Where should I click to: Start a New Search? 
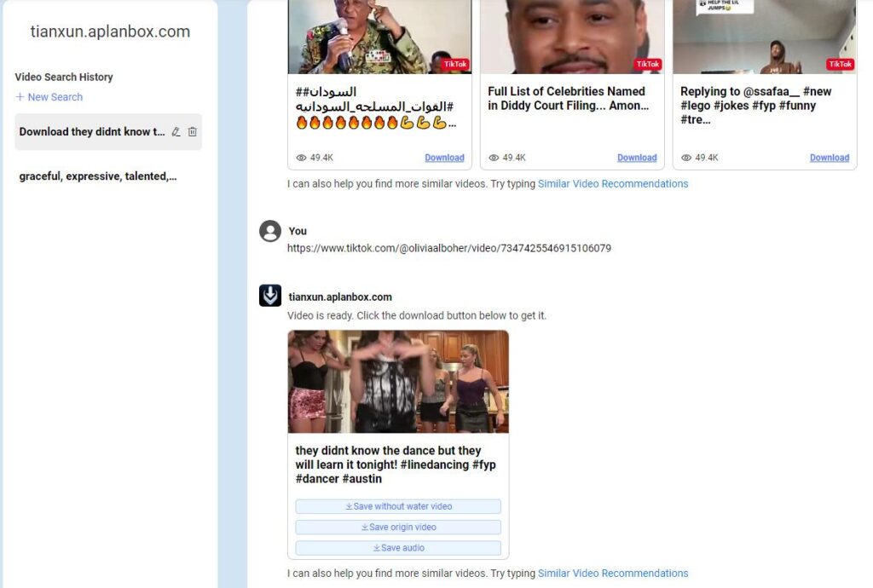[49, 97]
